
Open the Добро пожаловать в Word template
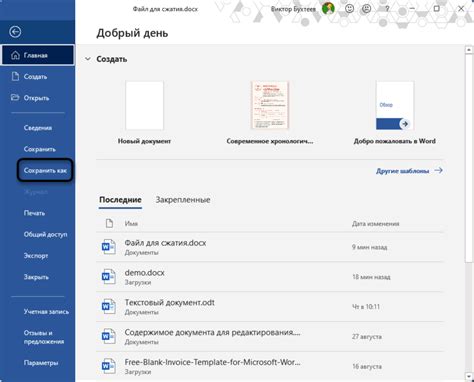click(x=395, y=105)
